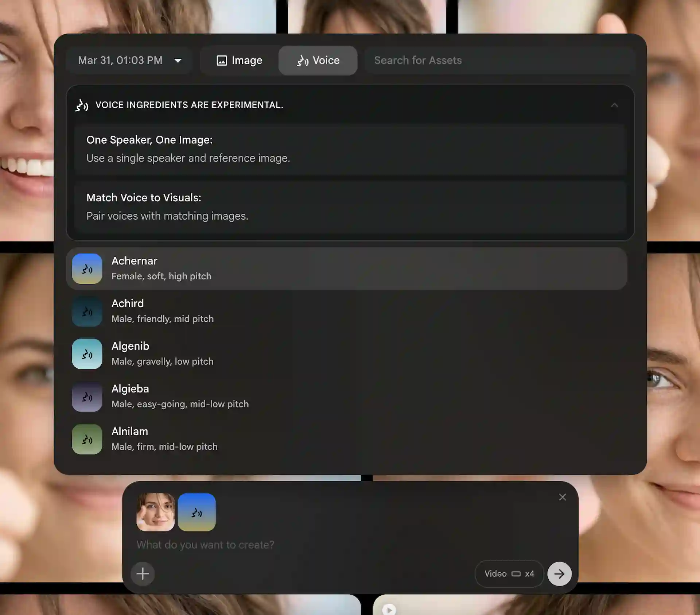This screenshot has height=615, width=700.
Task: Submit prompt with the arrow button
Action: (x=559, y=574)
